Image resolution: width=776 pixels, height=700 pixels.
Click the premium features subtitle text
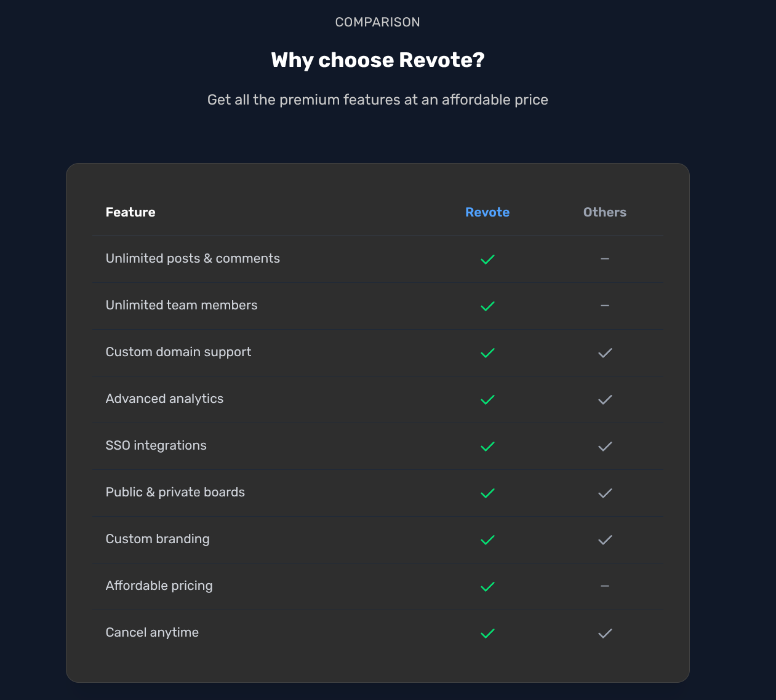pyautogui.click(x=377, y=99)
